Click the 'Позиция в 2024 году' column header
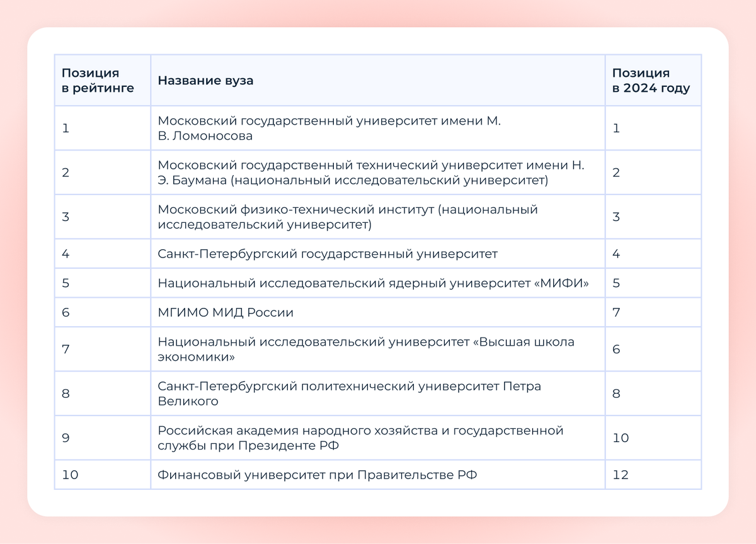 tap(653, 81)
